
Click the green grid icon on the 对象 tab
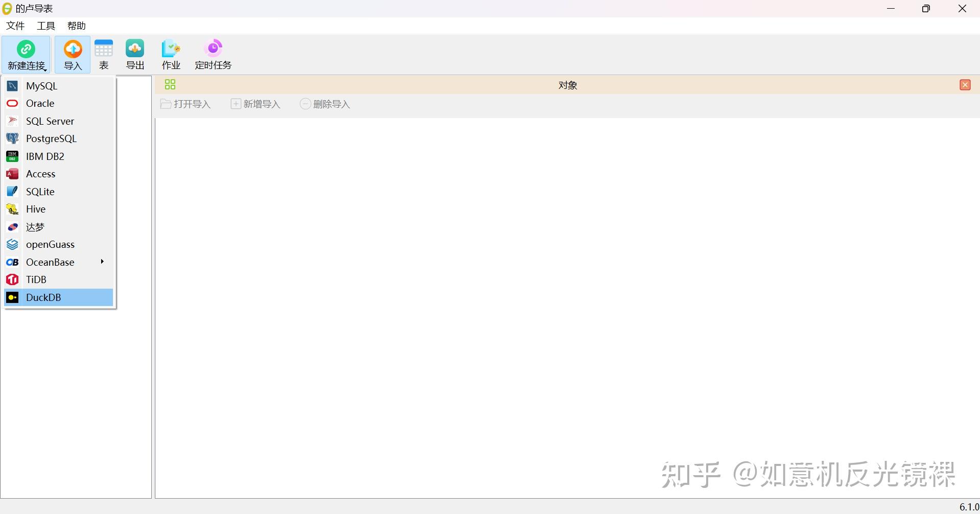point(170,84)
